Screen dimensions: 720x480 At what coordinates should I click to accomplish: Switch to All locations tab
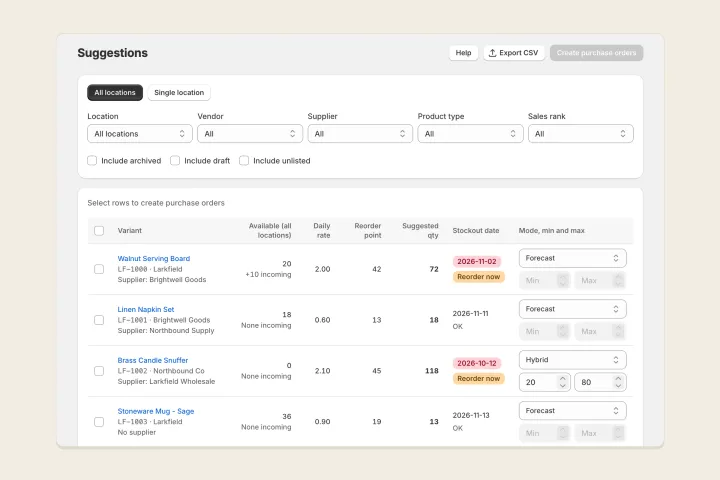pos(115,92)
